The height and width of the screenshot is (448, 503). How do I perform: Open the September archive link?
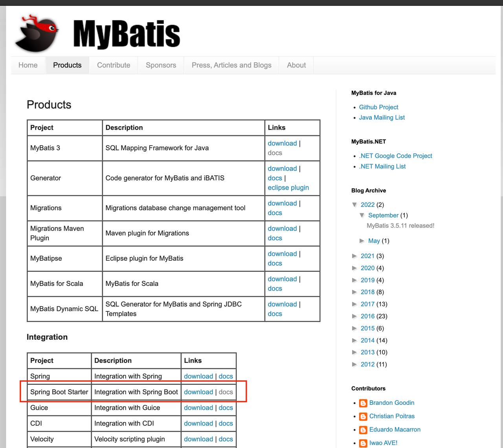[x=383, y=215]
